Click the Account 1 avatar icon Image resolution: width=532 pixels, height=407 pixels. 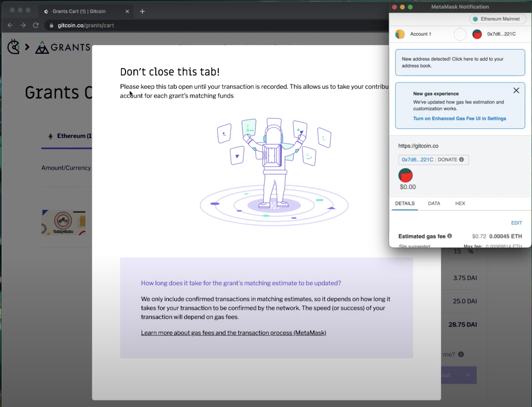pos(400,34)
